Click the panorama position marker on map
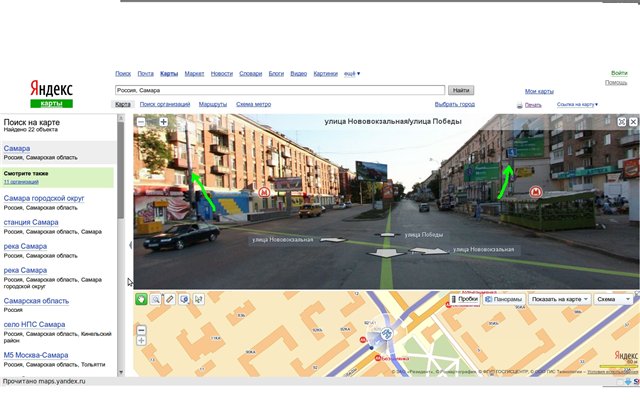 point(386,334)
